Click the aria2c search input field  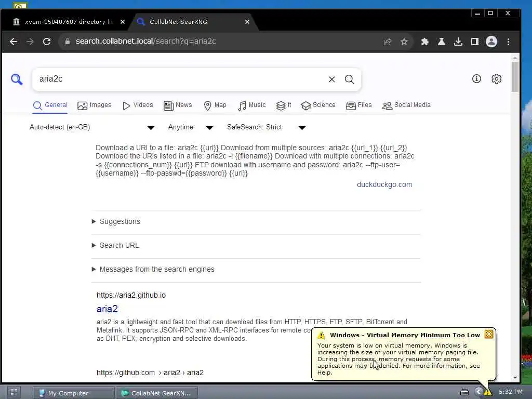tap(180, 79)
